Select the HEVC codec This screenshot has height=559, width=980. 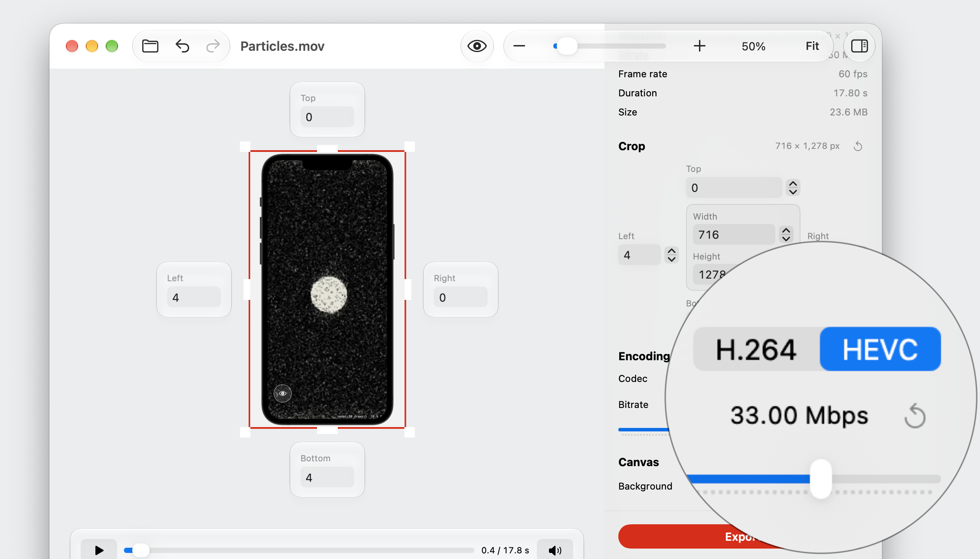[x=880, y=349]
